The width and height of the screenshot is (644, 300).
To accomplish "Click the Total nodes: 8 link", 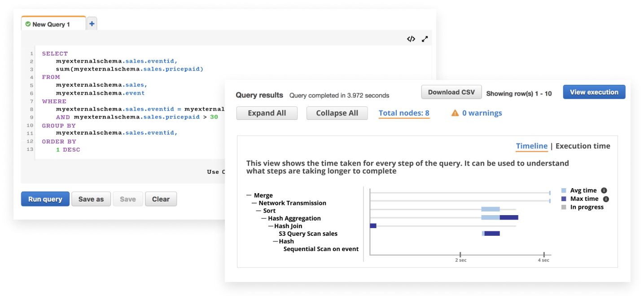I will [x=404, y=113].
